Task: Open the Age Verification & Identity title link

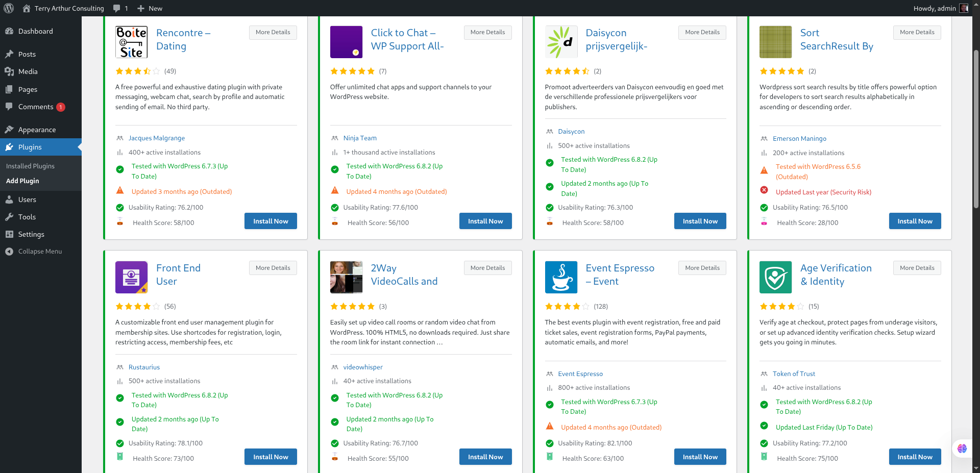Action: pyautogui.click(x=836, y=275)
